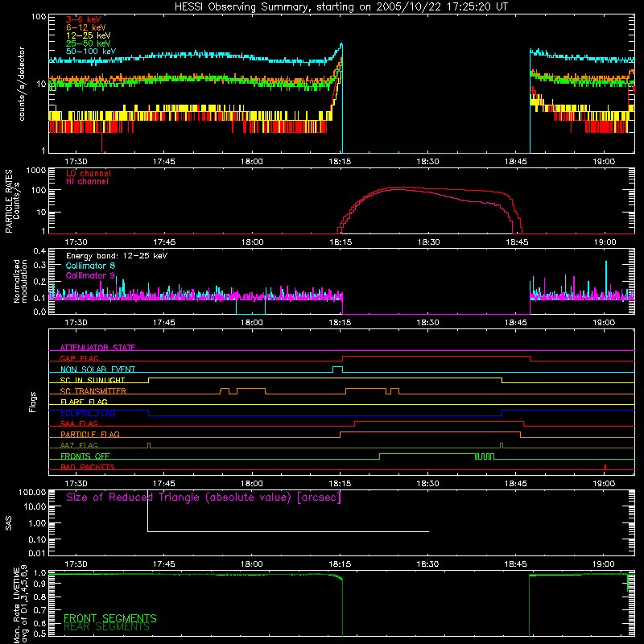Click the SC IN SUNLIGHT flag label
644x644 pixels.
tap(93, 380)
